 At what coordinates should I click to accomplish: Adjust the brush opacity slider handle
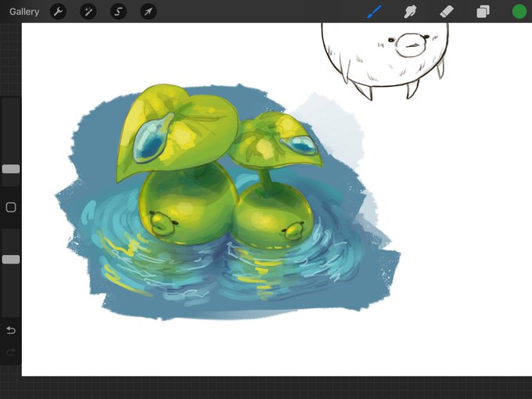pos(11,260)
